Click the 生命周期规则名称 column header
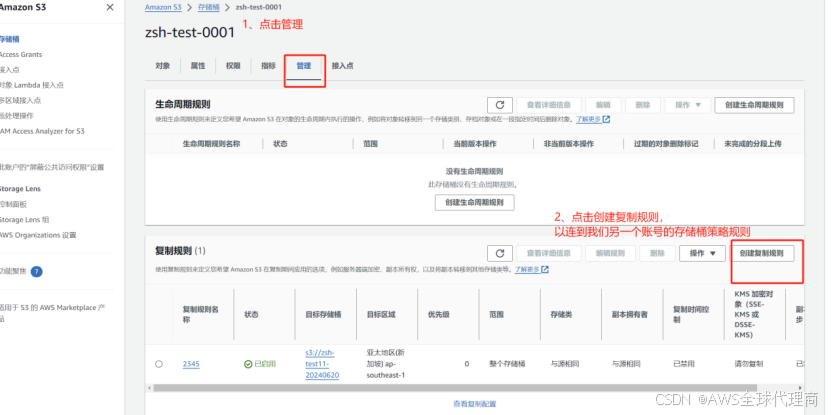This screenshot has width=831, height=415. [x=211, y=144]
